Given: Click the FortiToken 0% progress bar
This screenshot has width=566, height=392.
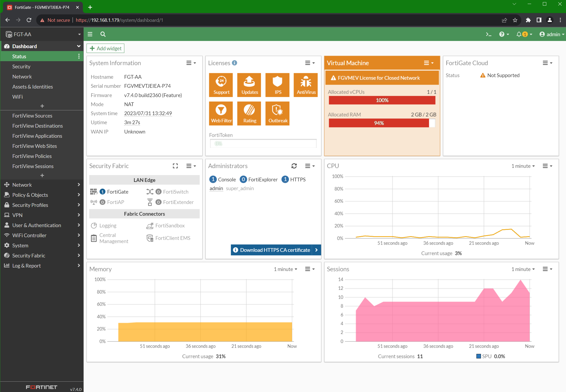Looking at the screenshot, I should click(x=263, y=144).
